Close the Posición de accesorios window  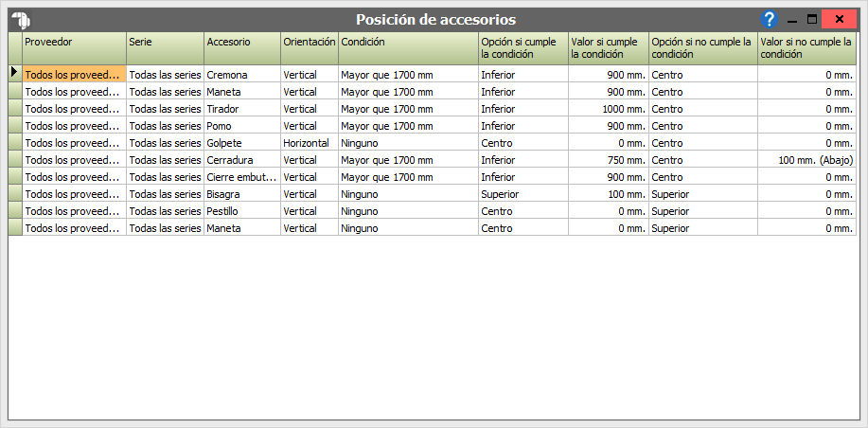[x=840, y=19]
